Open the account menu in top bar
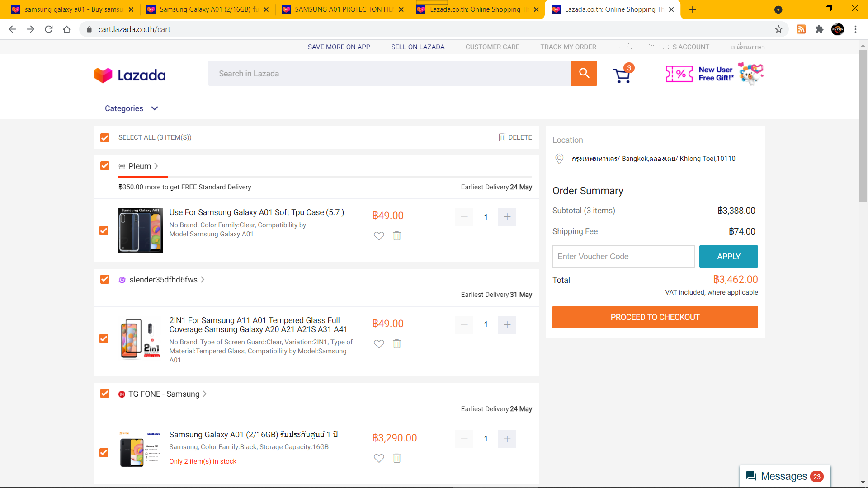Image resolution: width=868 pixels, height=488 pixels. point(665,47)
